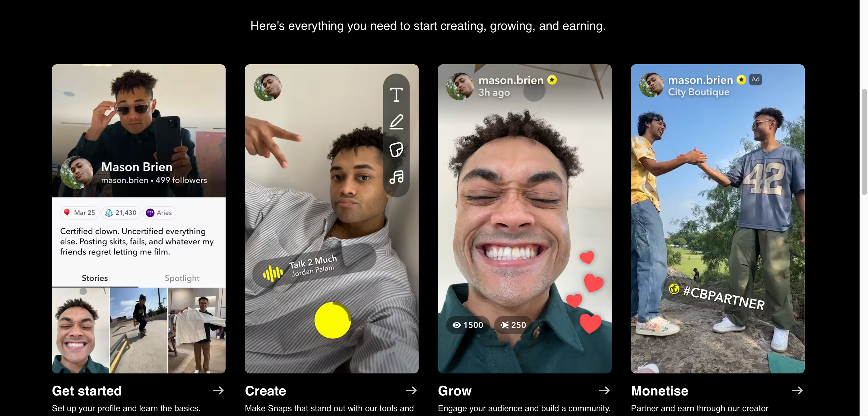Image resolution: width=868 pixels, height=416 pixels.
Task: Click the Ad label badge
Action: point(756,80)
